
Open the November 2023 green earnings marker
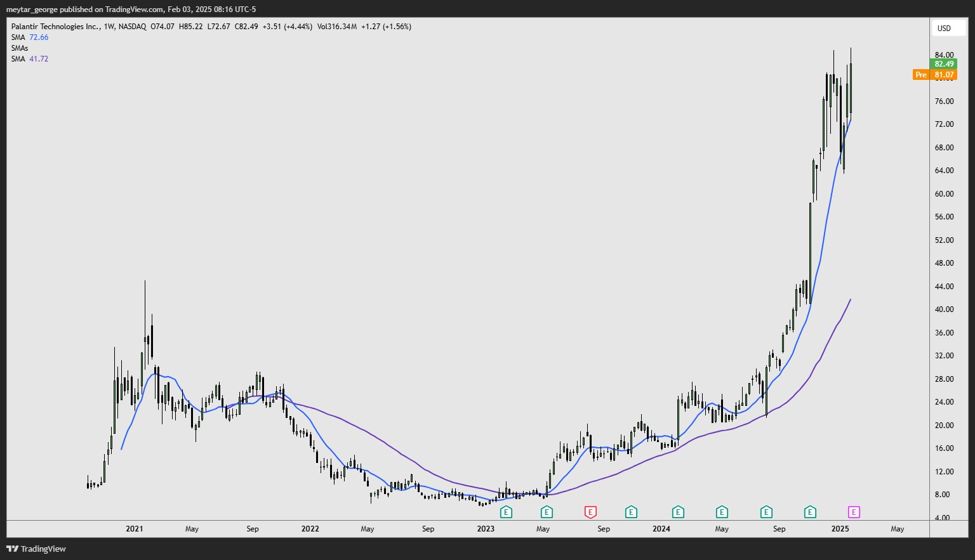[631, 512]
